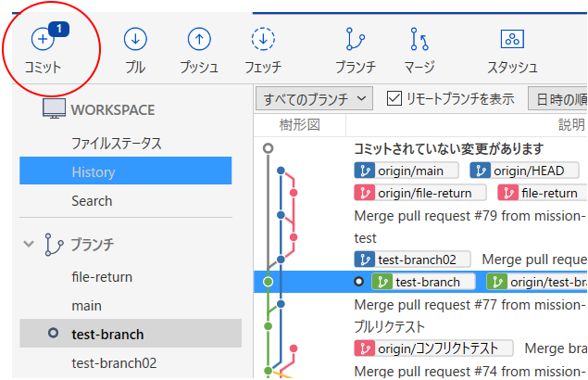Open History view in sidebar

pos(93,171)
